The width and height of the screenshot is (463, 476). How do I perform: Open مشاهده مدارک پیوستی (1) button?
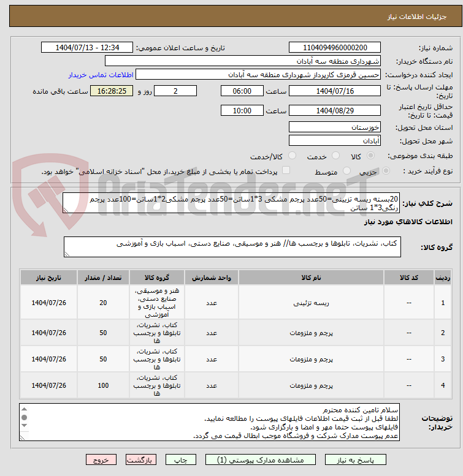(261, 460)
